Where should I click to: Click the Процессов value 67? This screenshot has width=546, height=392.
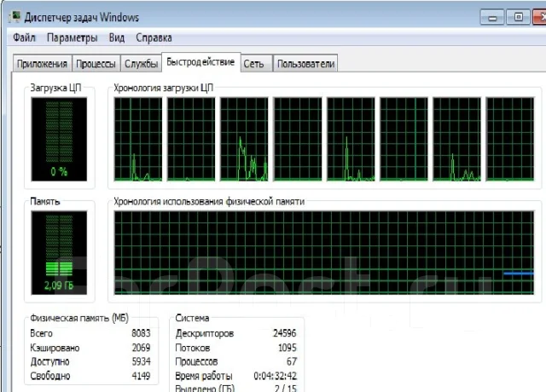tap(292, 361)
